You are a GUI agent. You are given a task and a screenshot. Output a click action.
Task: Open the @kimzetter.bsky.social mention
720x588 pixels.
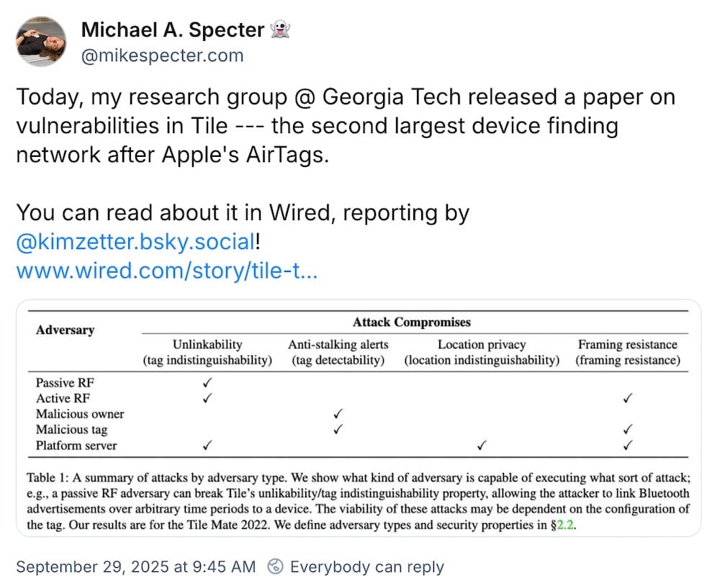coord(135,242)
